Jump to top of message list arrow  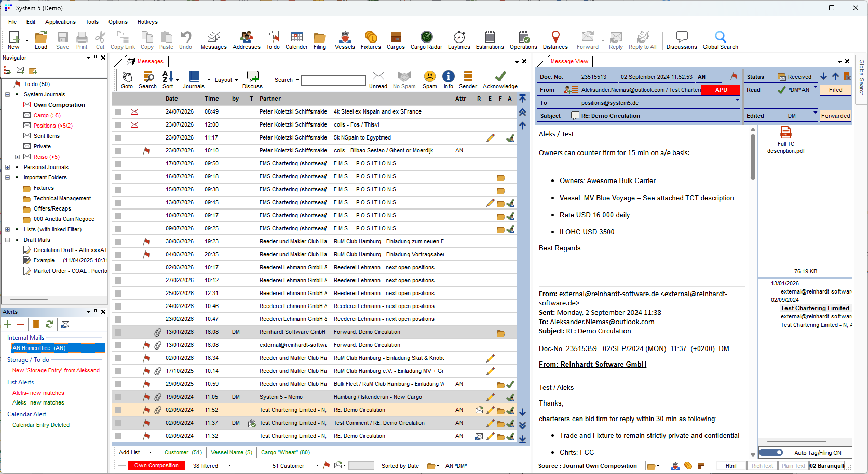coord(523,99)
